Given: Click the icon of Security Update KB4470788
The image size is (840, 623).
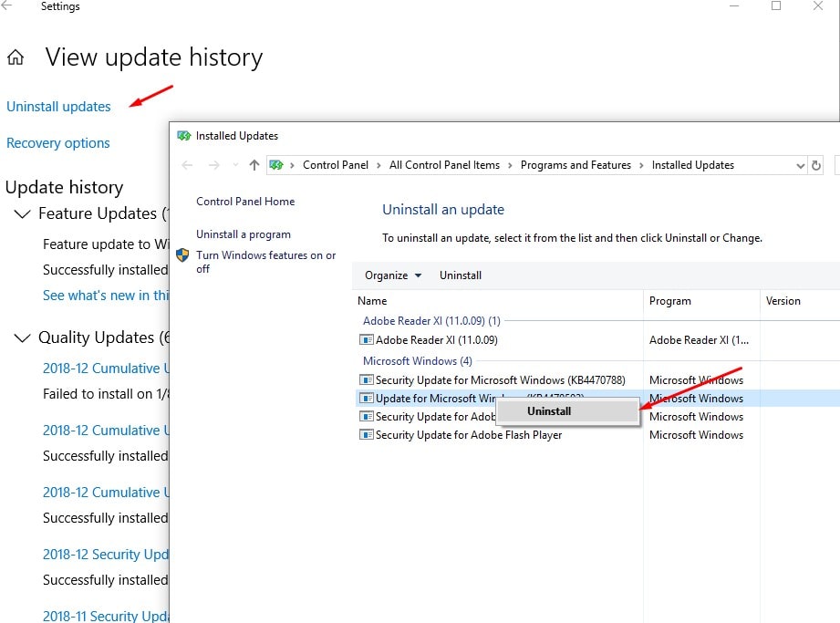Looking at the screenshot, I should [367, 380].
